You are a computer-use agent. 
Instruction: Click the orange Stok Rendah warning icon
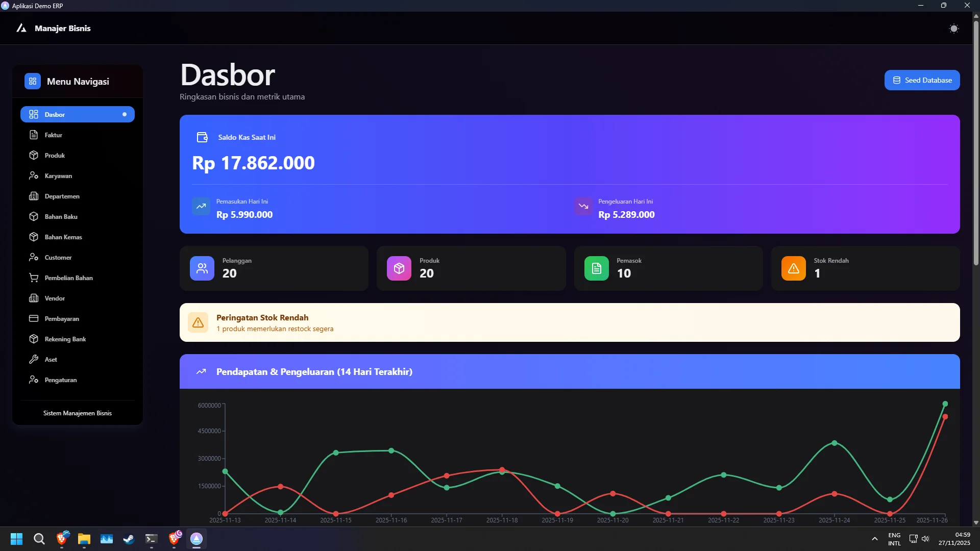click(793, 268)
